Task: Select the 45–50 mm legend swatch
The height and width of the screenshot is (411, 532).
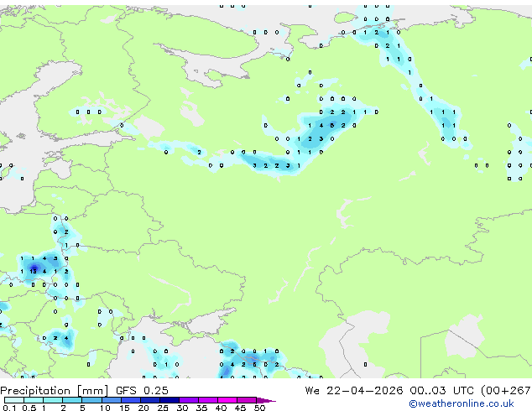Action: point(247,400)
